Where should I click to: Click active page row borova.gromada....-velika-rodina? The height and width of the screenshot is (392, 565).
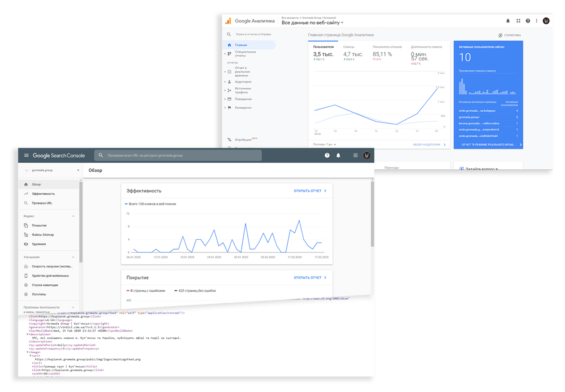(x=488, y=123)
